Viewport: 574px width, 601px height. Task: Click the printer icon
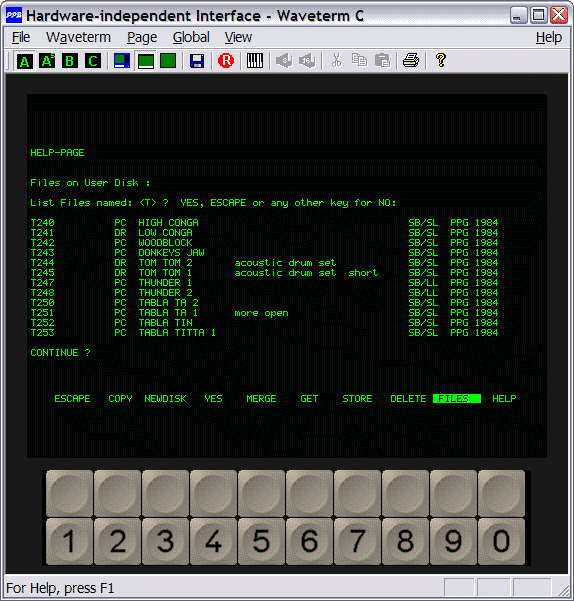(411, 61)
